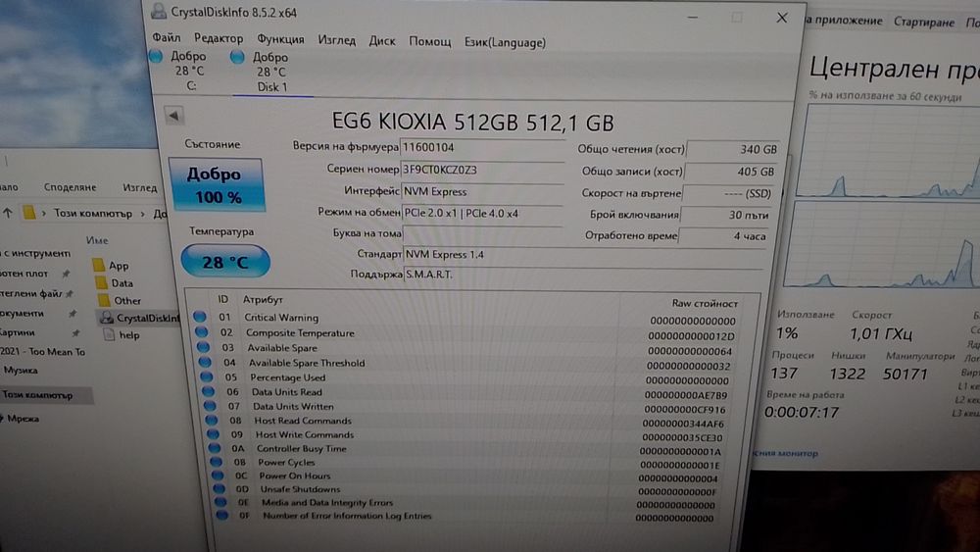Image resolution: width=980 pixels, height=552 pixels.
Task: Click the status dot for Critical Warning
Action: [x=199, y=317]
